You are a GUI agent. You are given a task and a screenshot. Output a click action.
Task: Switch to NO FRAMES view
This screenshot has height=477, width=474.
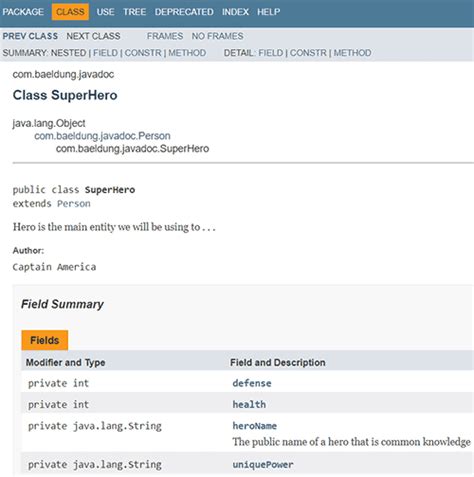217,36
